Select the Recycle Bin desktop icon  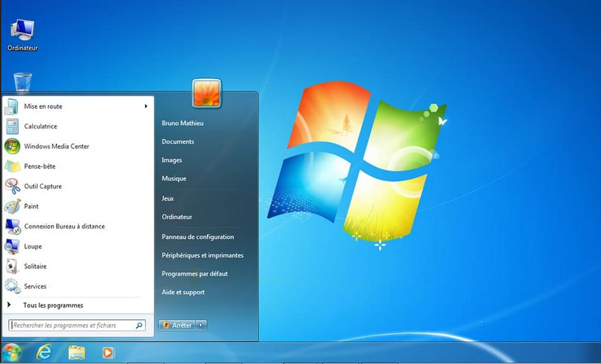click(23, 82)
